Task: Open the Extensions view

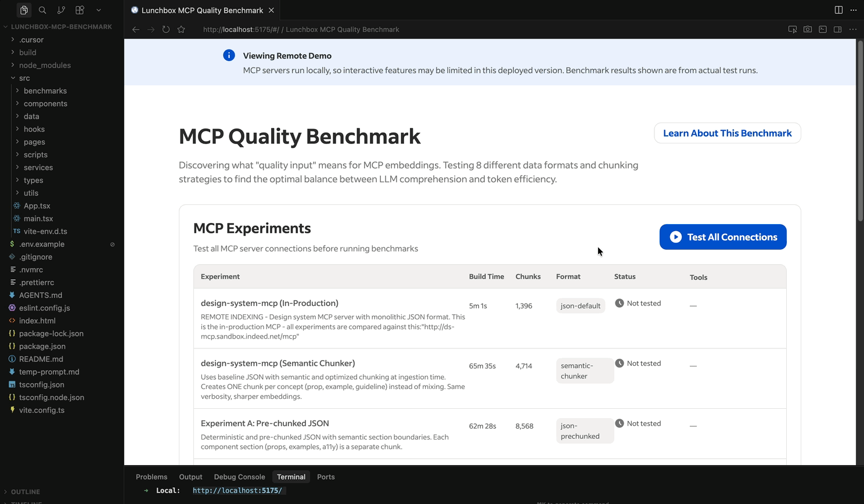Action: tap(80, 10)
